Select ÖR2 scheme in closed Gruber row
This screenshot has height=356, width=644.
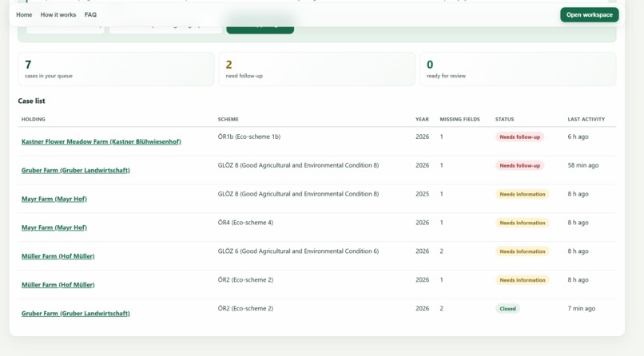(245, 308)
